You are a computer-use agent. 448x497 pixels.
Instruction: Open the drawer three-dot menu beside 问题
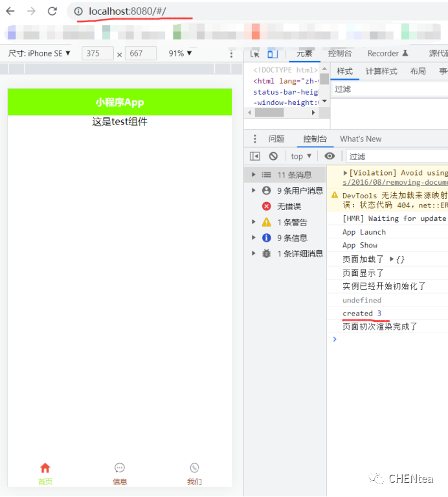pos(255,139)
